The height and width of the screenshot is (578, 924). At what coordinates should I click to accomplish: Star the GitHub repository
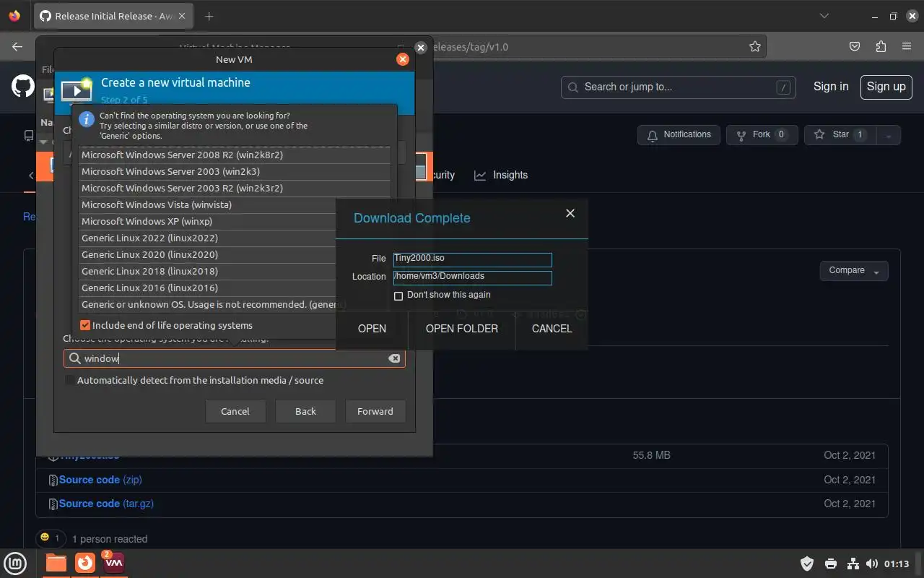tap(840, 134)
